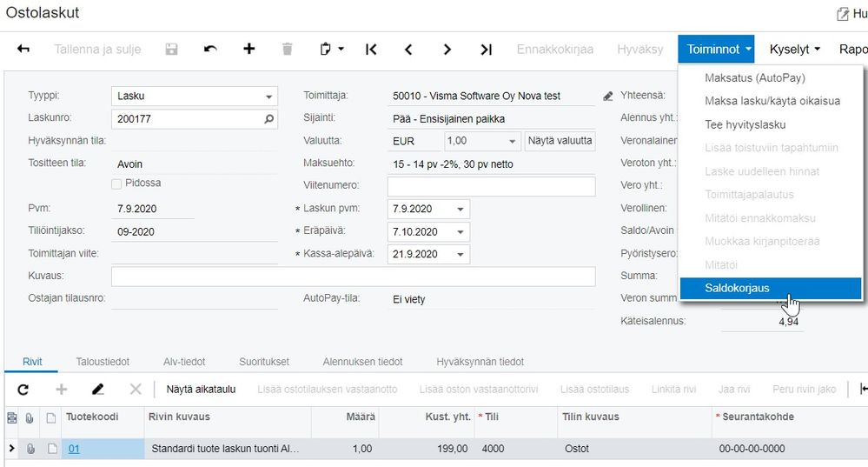The image size is (868, 467).
Task: Click the back arrow icon
Action: tap(23, 50)
